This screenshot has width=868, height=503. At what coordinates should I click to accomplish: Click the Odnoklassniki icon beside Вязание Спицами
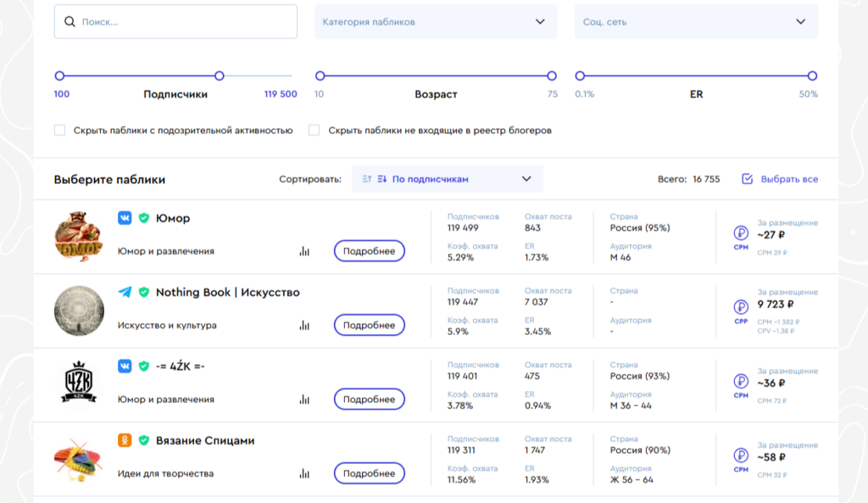click(x=125, y=440)
